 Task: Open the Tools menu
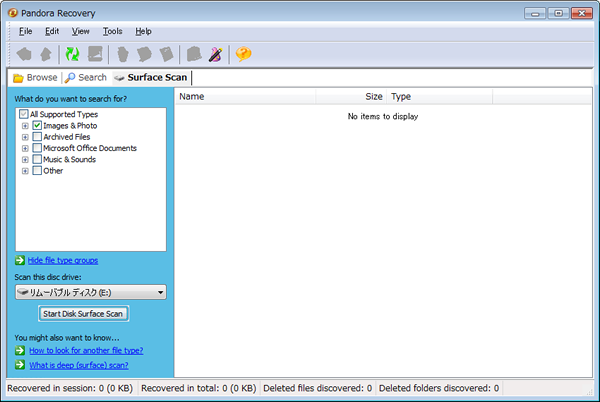(112, 31)
